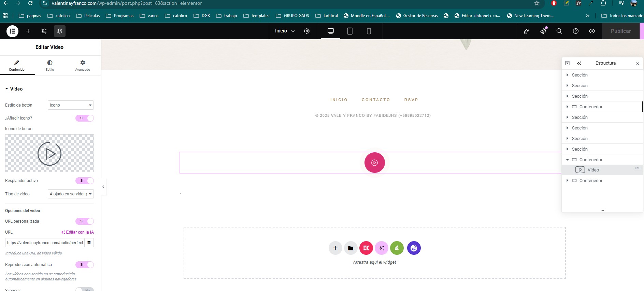
Task: Toggle the ¿Añadir icono? switch
Action: 85,118
